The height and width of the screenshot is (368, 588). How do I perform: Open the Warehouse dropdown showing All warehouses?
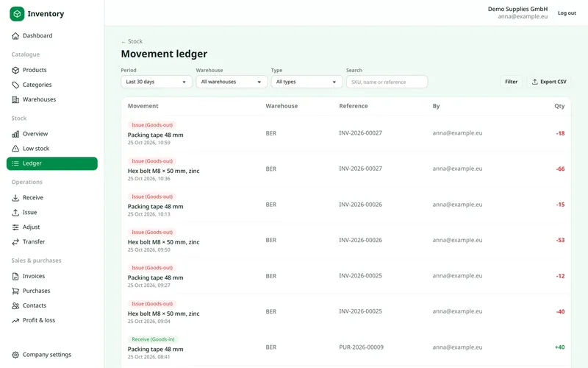click(x=232, y=82)
